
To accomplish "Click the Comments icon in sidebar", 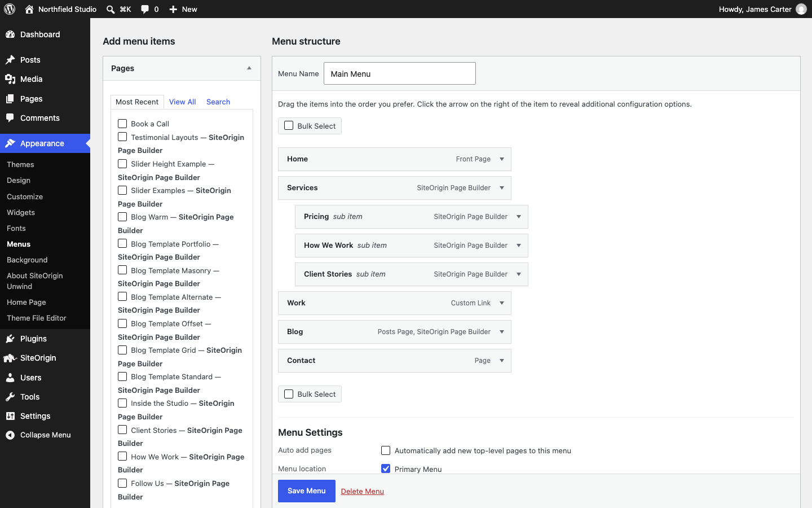I will (x=10, y=118).
